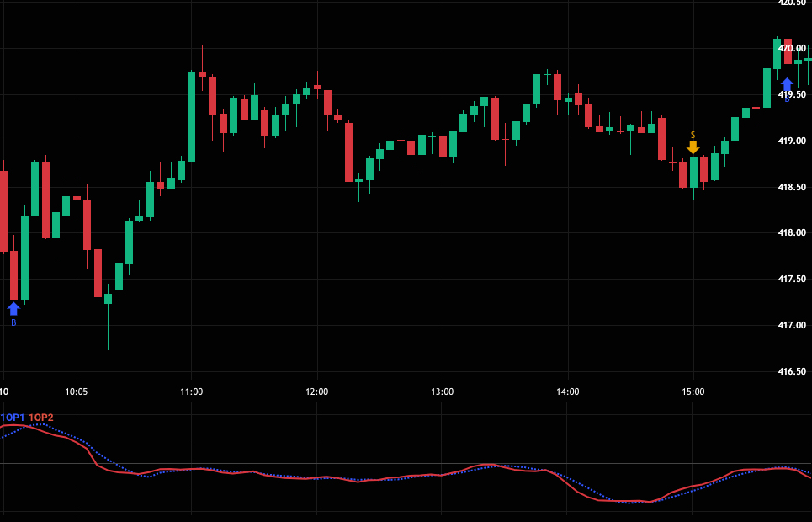Click the blue buy arrow near 417.00
This screenshot has width=812, height=522.
pos(13,308)
